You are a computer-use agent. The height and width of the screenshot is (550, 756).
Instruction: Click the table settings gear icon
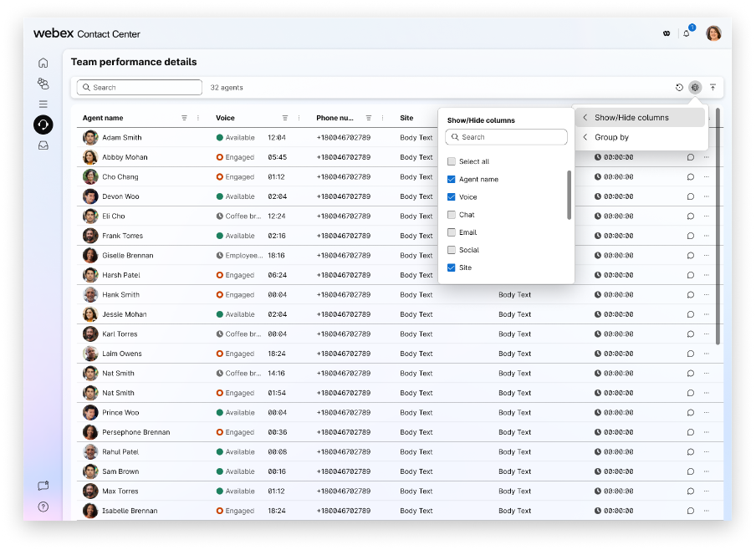pyautogui.click(x=695, y=88)
